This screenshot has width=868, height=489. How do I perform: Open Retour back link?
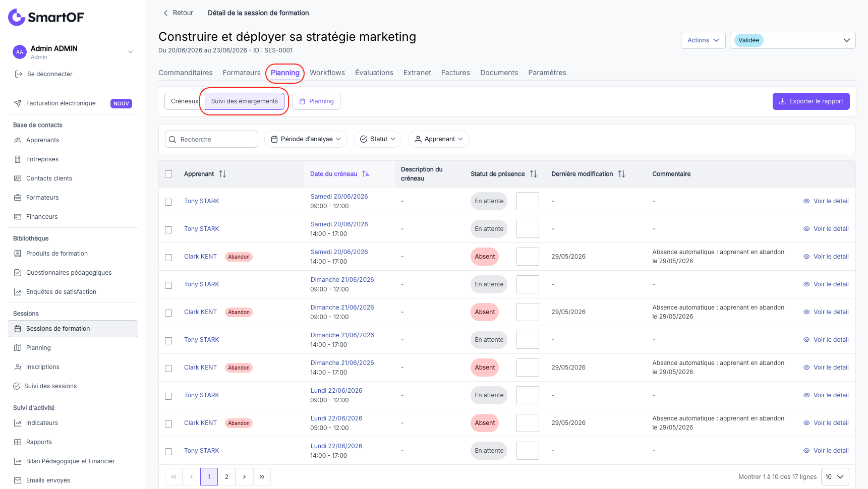click(x=178, y=13)
